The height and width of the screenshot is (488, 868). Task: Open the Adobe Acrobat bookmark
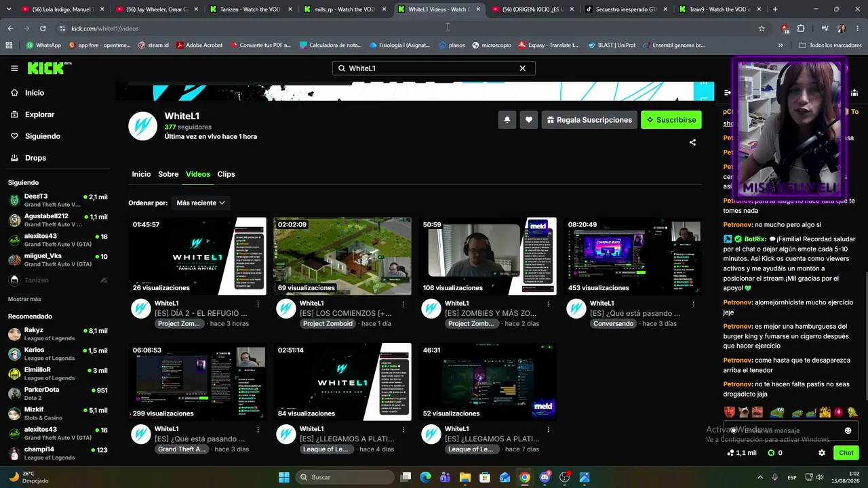(199, 45)
